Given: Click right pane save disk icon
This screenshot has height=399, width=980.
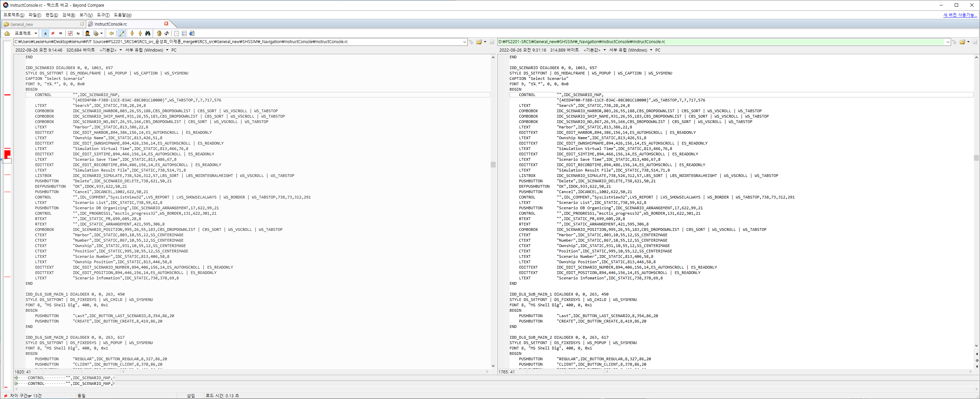Looking at the screenshot, I should [x=975, y=42].
